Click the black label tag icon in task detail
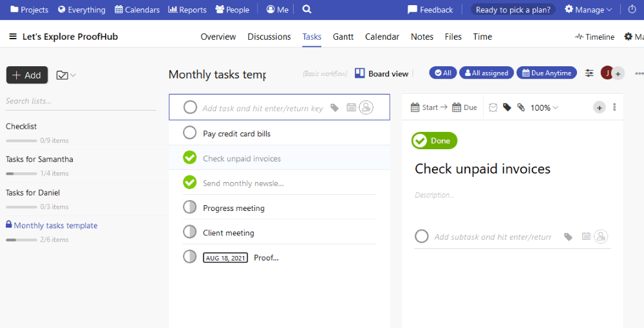The height and width of the screenshot is (328, 644). (507, 107)
